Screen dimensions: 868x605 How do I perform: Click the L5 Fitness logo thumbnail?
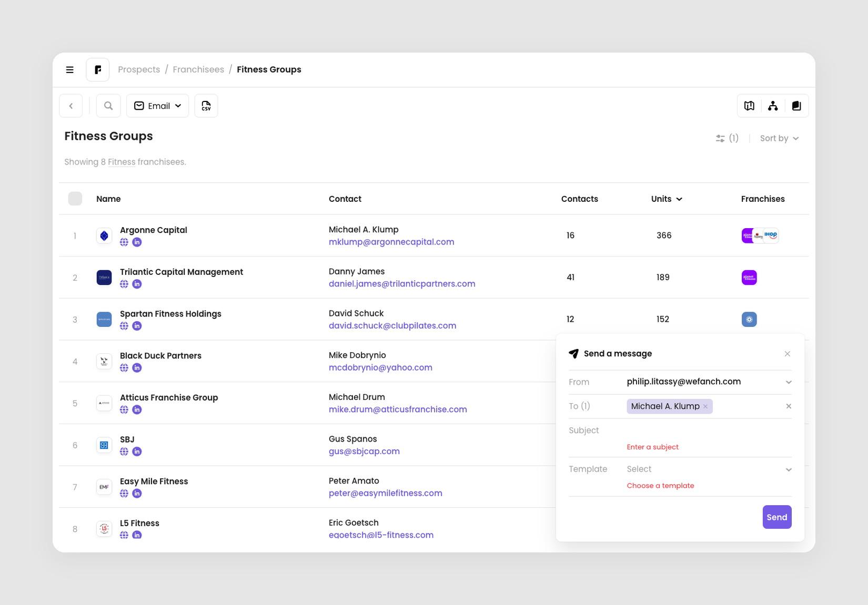[x=104, y=529]
